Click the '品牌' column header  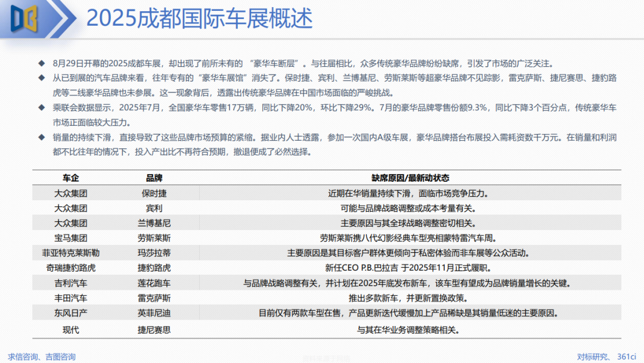pos(154,178)
